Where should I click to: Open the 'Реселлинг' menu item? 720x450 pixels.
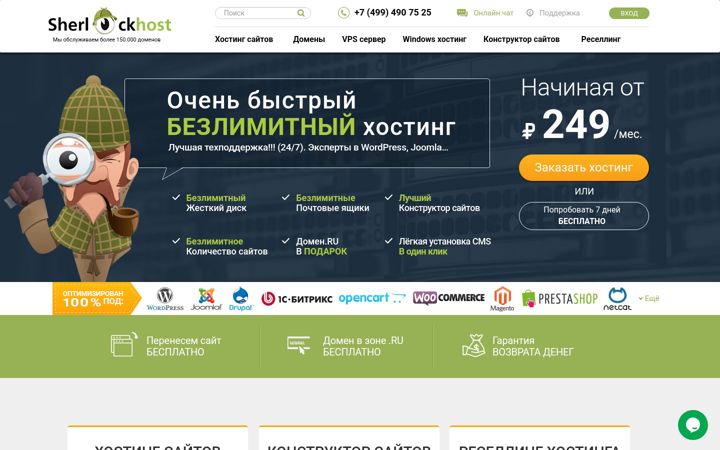point(601,39)
